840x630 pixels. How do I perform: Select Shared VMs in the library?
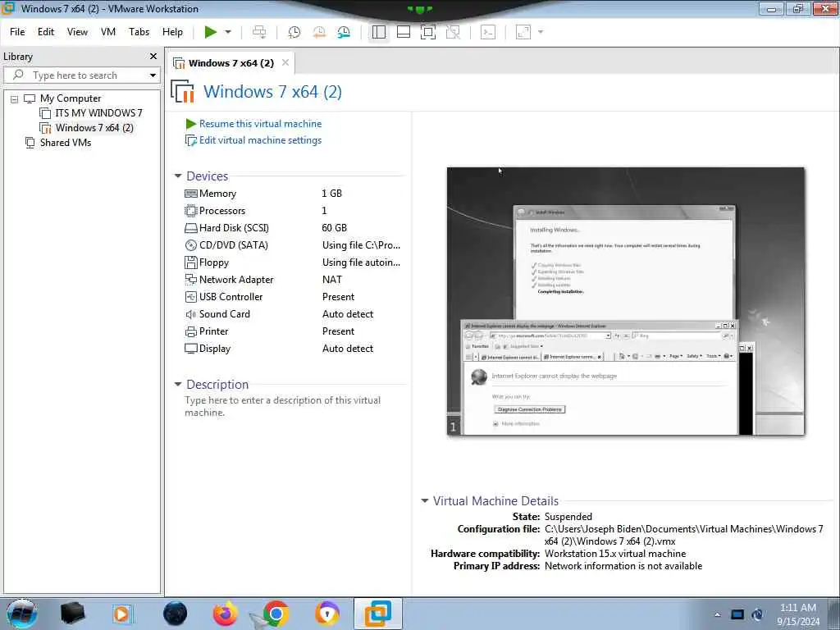click(x=66, y=143)
